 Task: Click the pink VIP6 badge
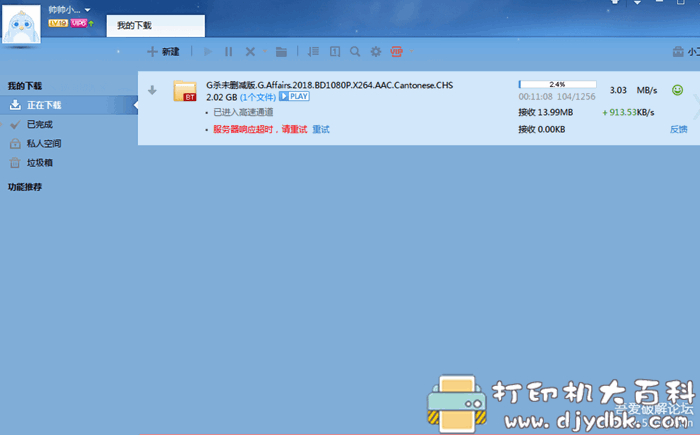click(79, 23)
